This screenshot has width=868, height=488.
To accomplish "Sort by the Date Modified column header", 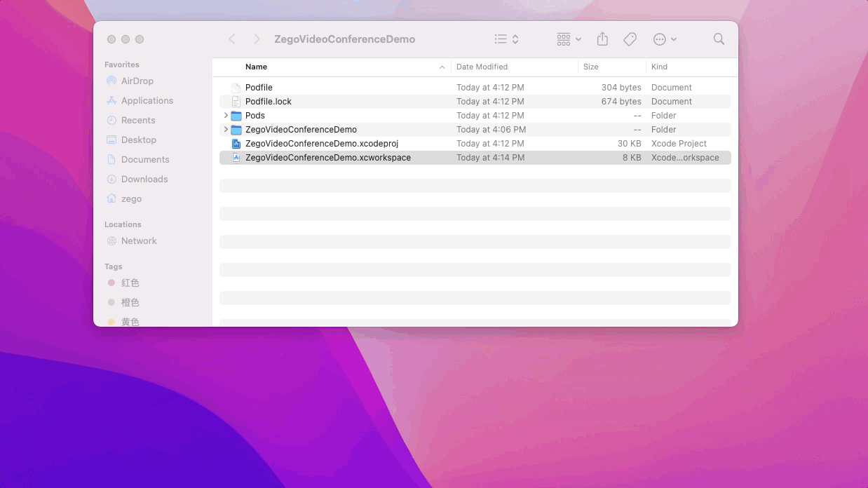I will (482, 67).
